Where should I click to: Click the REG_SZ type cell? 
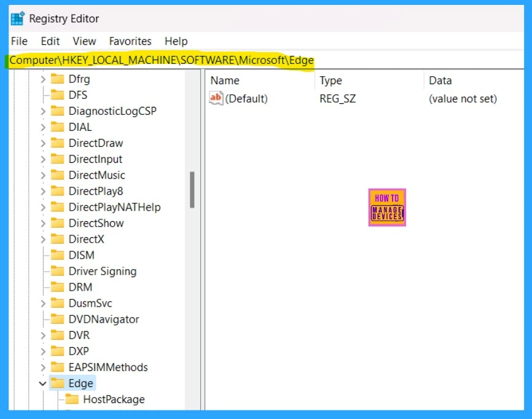point(338,99)
